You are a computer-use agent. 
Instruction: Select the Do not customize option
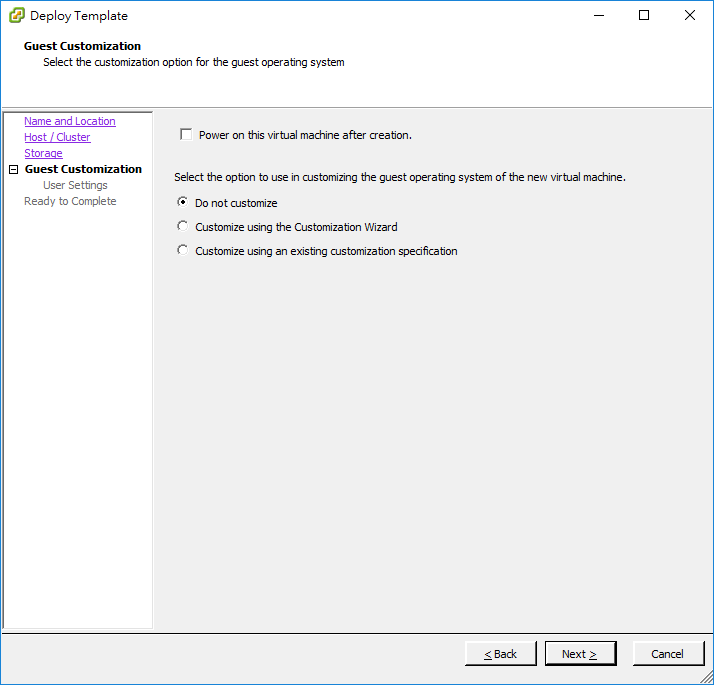coord(183,202)
